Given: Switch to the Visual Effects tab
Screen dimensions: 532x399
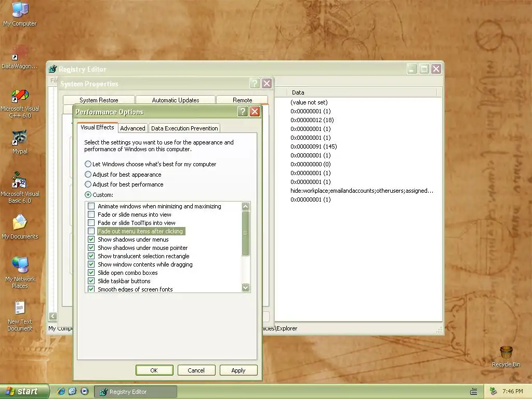Looking at the screenshot, I should (97, 127).
